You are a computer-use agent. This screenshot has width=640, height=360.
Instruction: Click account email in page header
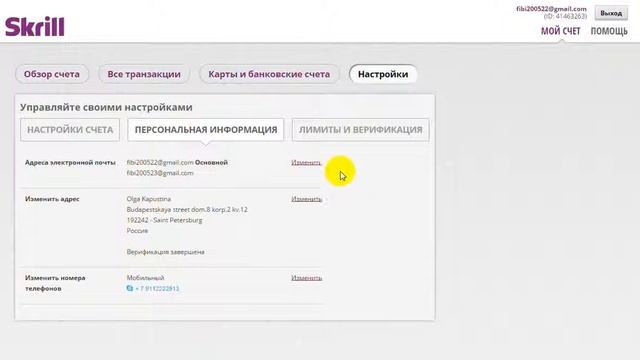coord(551,9)
